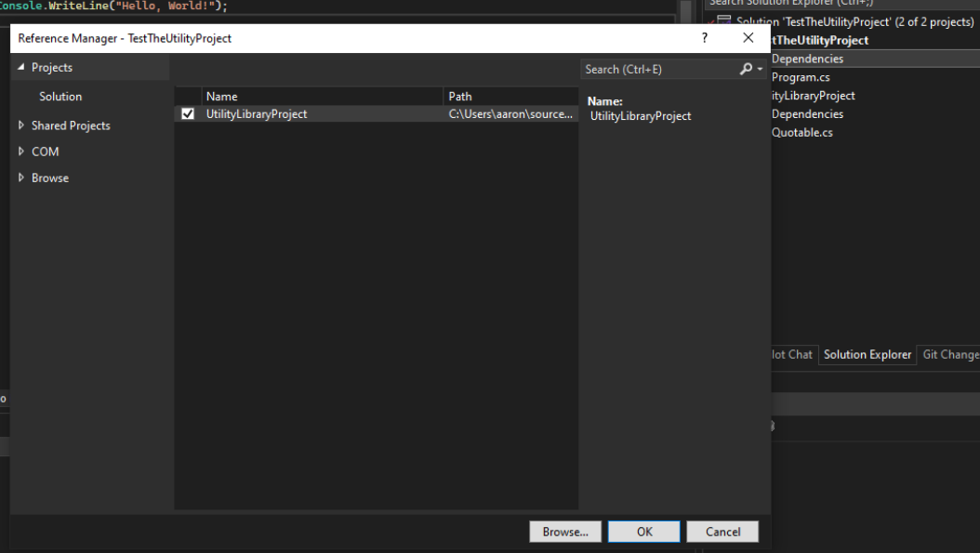This screenshot has height=553, width=980.
Task: Select the Solution Explorer tab
Action: point(867,354)
